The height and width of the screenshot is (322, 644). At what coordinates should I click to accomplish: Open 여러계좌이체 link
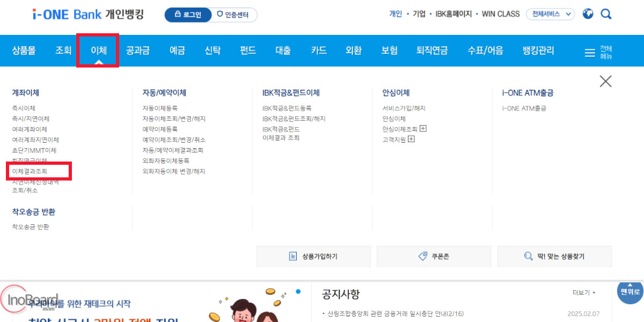30,129
